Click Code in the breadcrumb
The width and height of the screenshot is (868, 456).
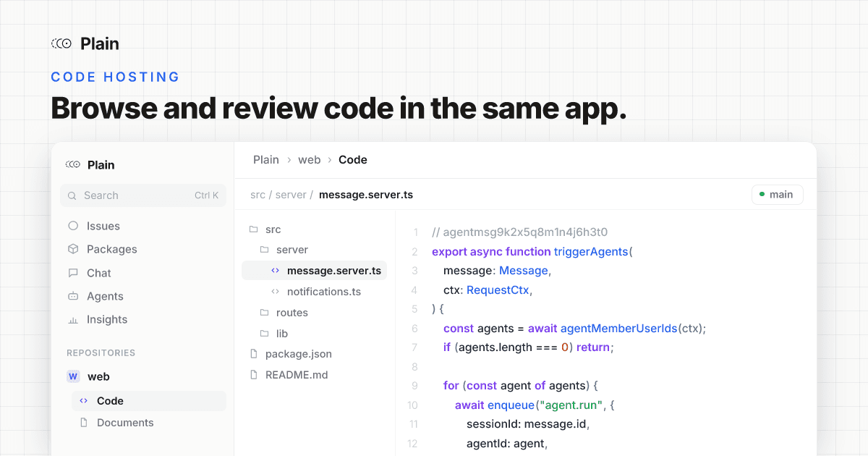point(353,160)
